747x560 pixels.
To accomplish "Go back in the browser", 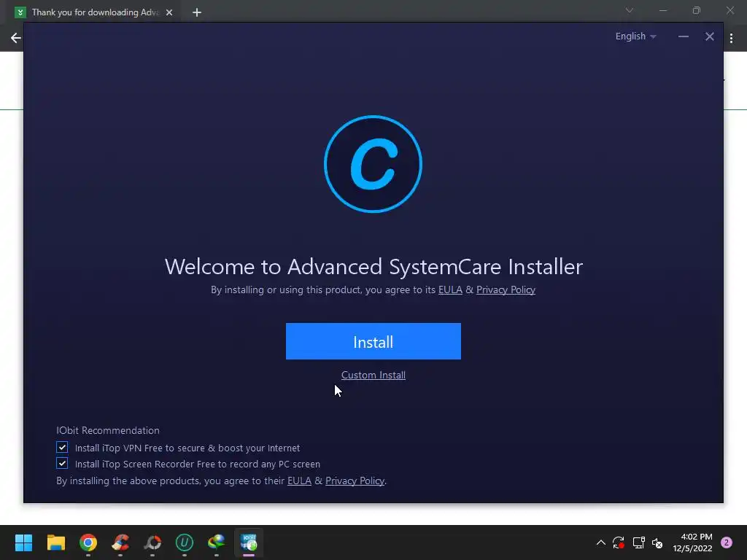I will 16,38.
